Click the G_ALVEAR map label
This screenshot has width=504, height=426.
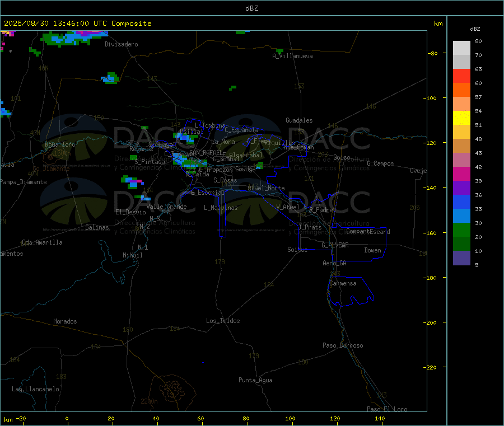point(335,245)
